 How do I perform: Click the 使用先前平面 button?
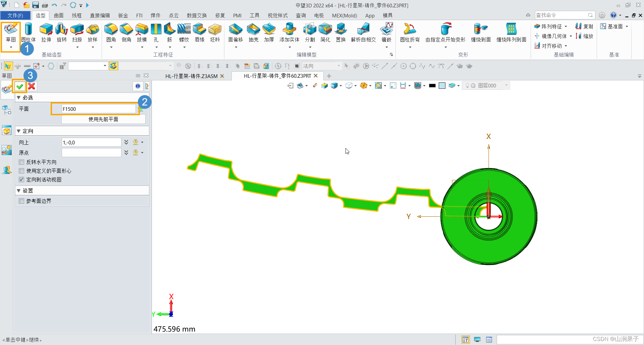tap(103, 119)
